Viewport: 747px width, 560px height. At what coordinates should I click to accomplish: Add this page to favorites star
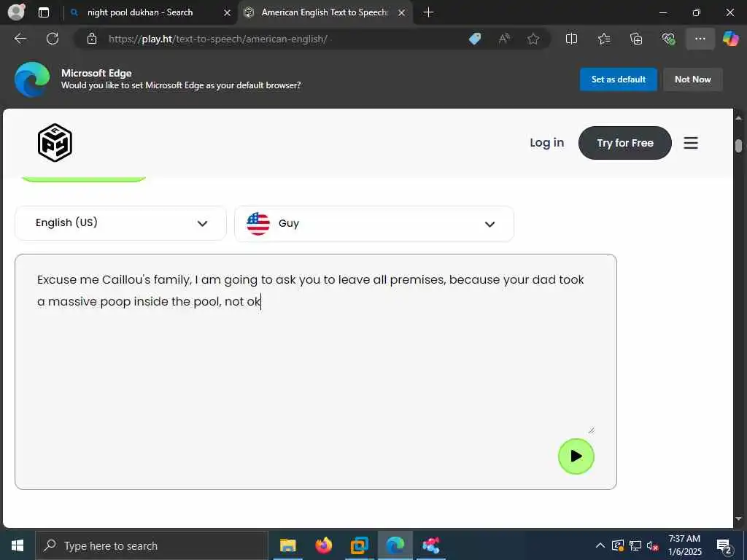click(533, 39)
